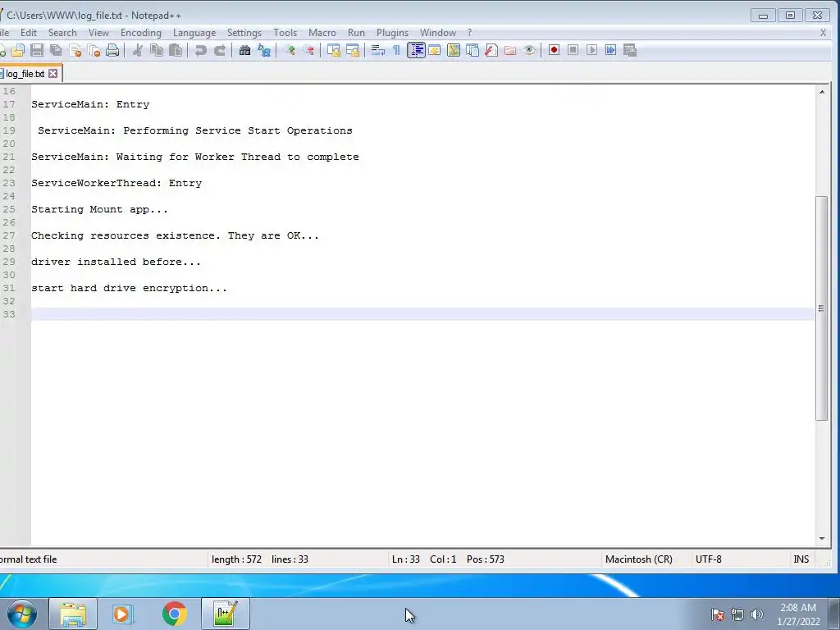Viewport: 840px width, 630px height.
Task: Toggle Show All Characters pilcrow icon
Action: point(396,50)
